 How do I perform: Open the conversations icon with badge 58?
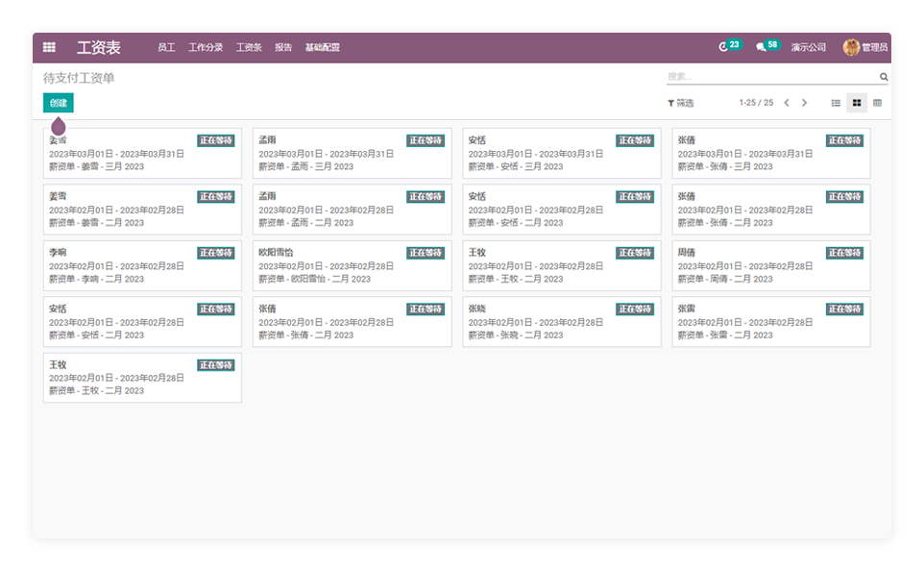pos(761,47)
